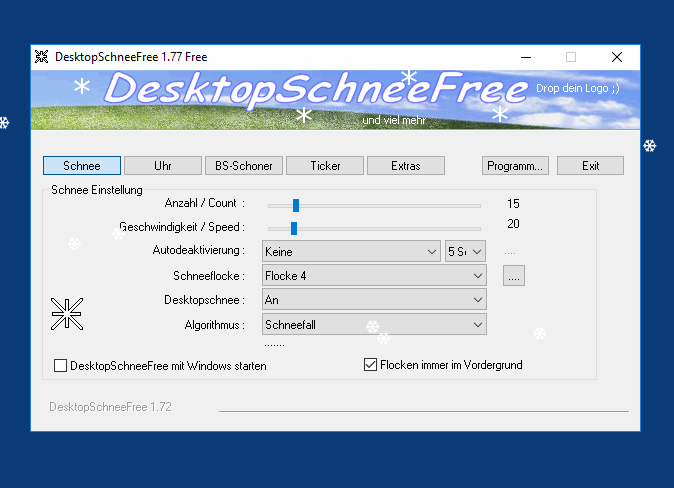
Task: Open the Schneeflocke dropdown showing Flocke 4
Action: pyautogui.click(x=374, y=276)
